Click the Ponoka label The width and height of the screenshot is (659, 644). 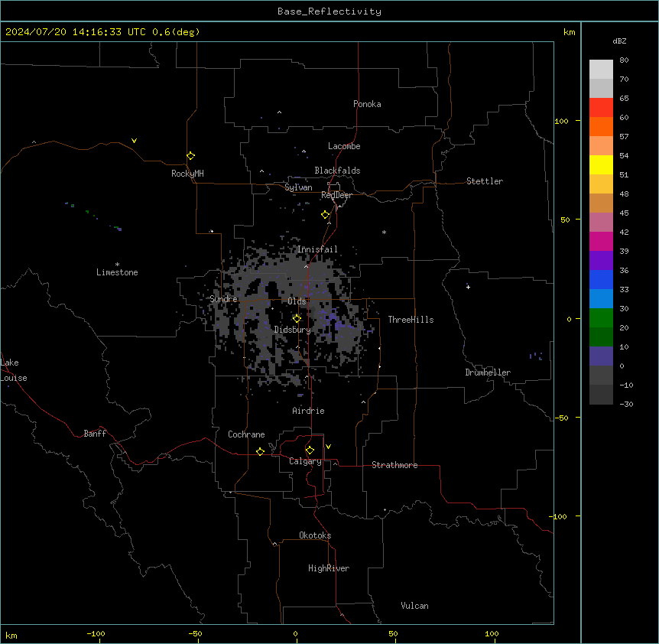click(x=367, y=104)
